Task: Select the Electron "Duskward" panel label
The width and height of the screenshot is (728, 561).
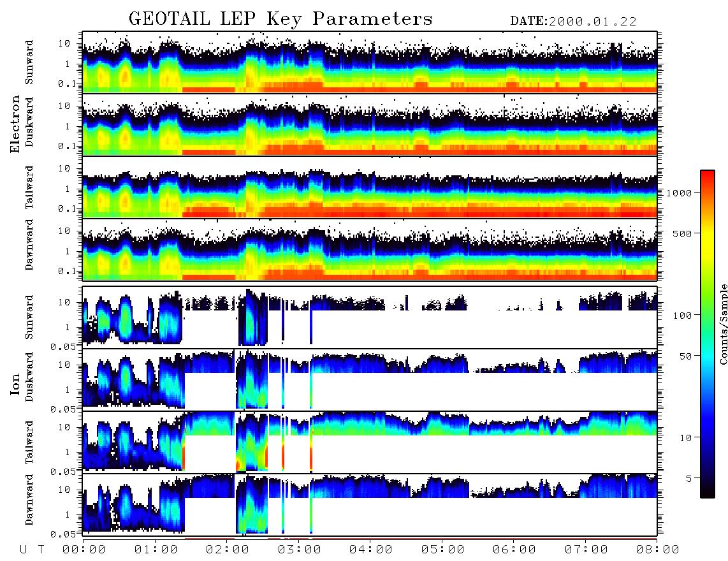Action: click(x=29, y=122)
